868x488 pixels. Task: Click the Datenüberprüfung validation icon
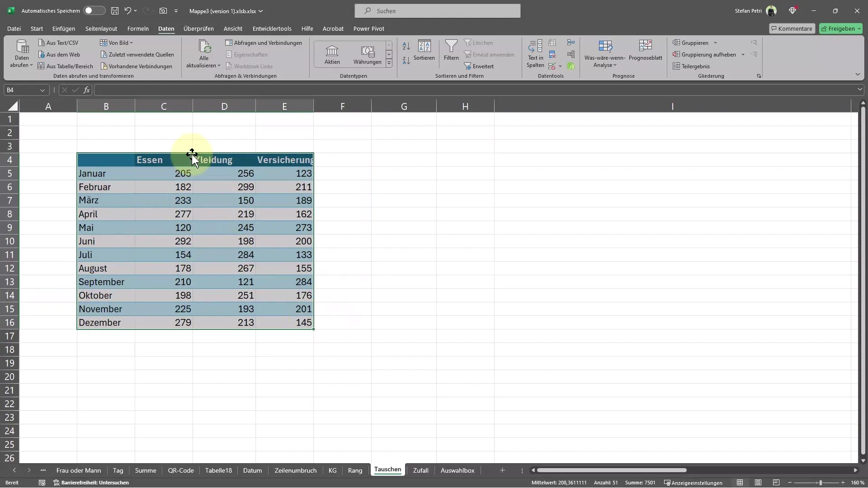(552, 66)
